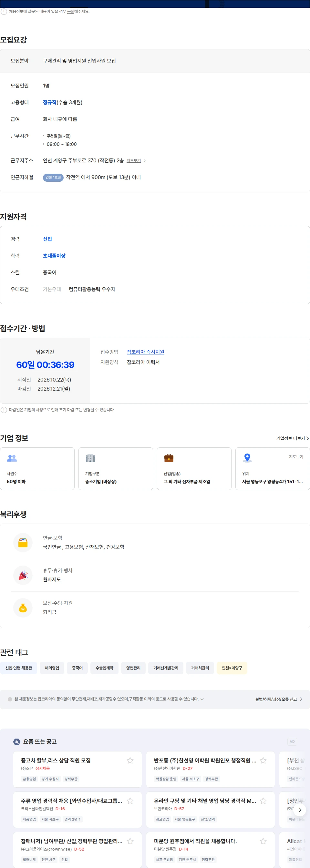This screenshot has width=310, height=868.
Task: Click the 셰프·주방장 tag
Action: click(x=164, y=860)
